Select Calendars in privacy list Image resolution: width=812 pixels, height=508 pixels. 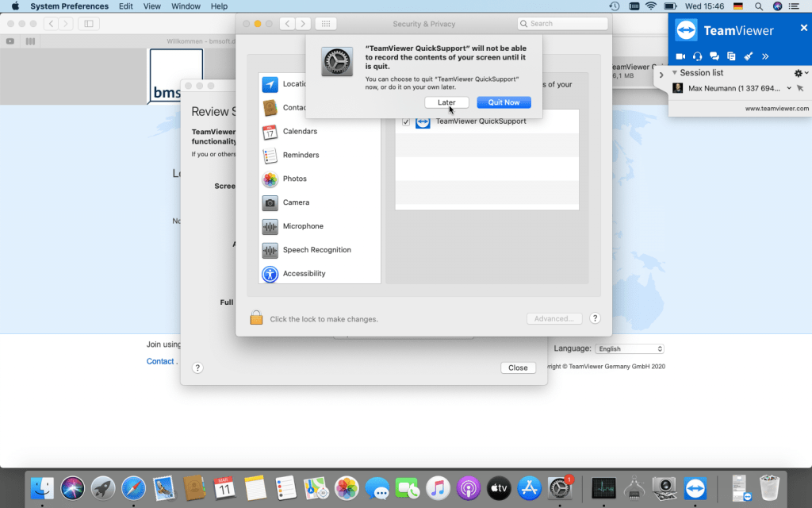(x=320, y=132)
